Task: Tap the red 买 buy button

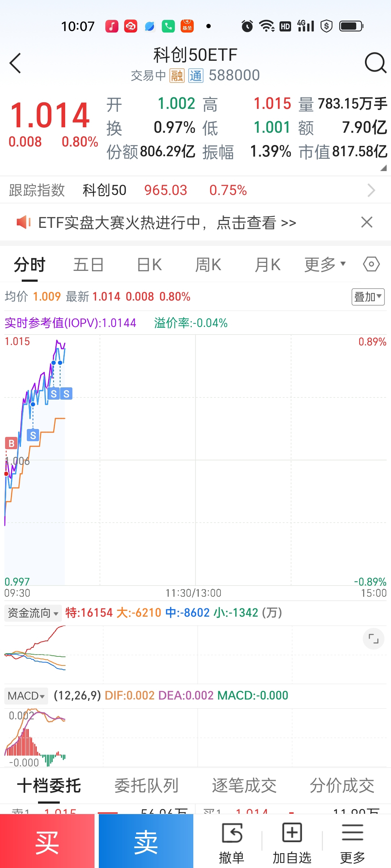Action: [47, 841]
